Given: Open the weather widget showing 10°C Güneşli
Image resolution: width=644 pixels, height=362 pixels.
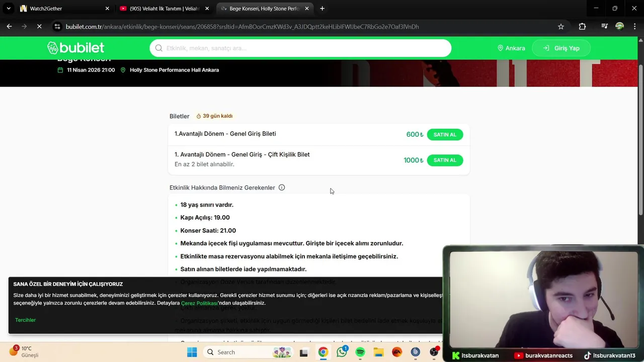Looking at the screenshot, I should (24, 351).
